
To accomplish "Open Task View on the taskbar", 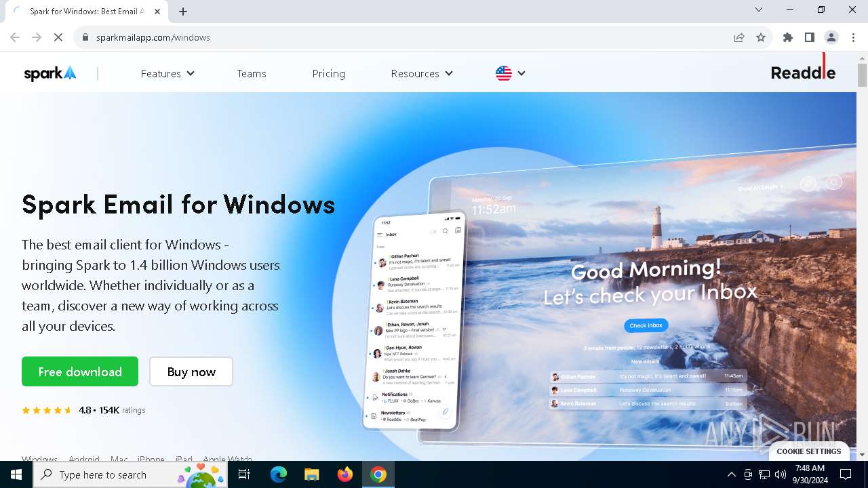I will click(244, 474).
